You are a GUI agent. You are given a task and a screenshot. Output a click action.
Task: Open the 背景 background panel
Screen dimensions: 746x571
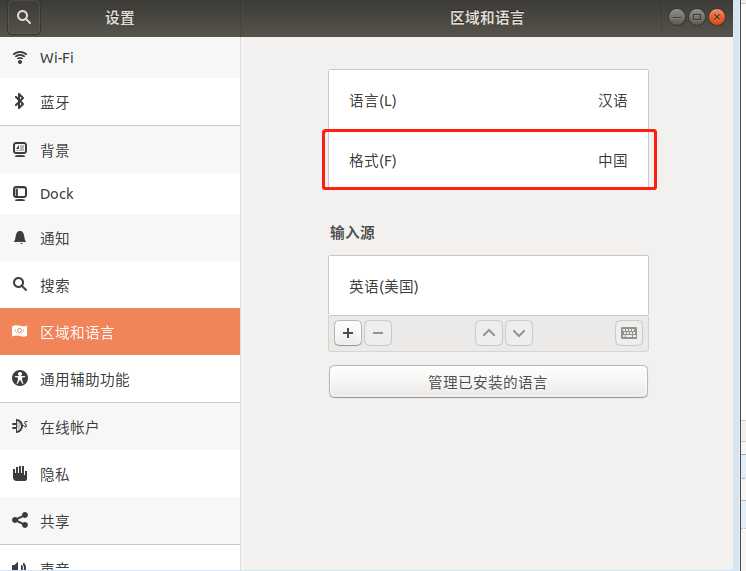click(x=120, y=150)
